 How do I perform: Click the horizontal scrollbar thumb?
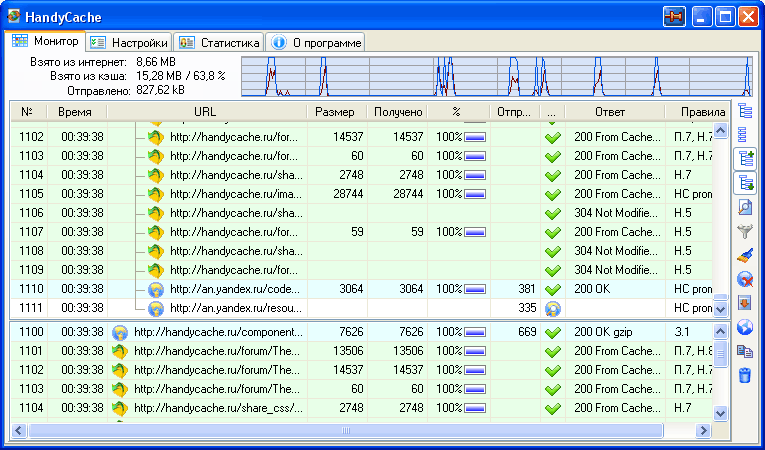point(346,430)
